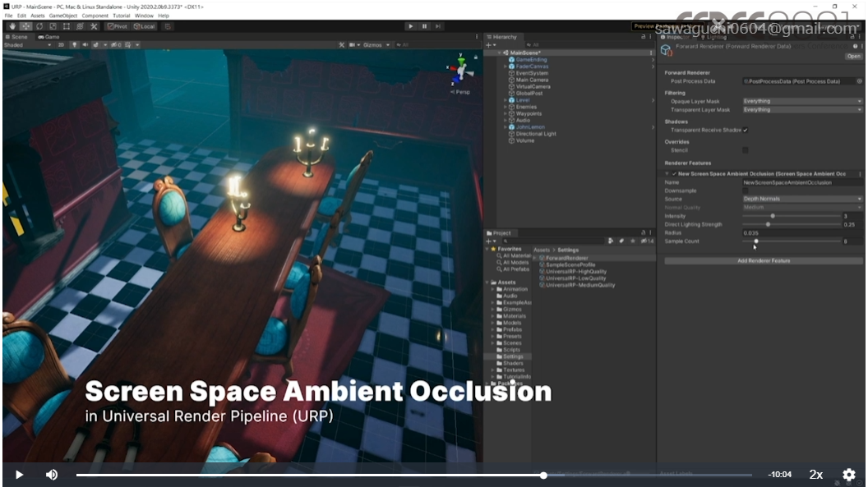Toggle scene audio speaker icon
This screenshot has height=487, width=868.
click(85, 45)
